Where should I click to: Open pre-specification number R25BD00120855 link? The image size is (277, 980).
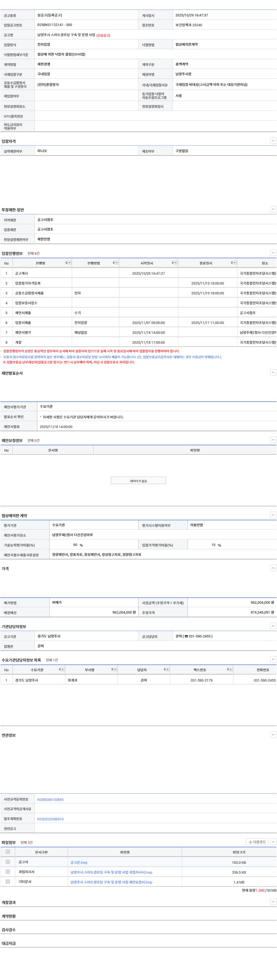(x=50, y=799)
